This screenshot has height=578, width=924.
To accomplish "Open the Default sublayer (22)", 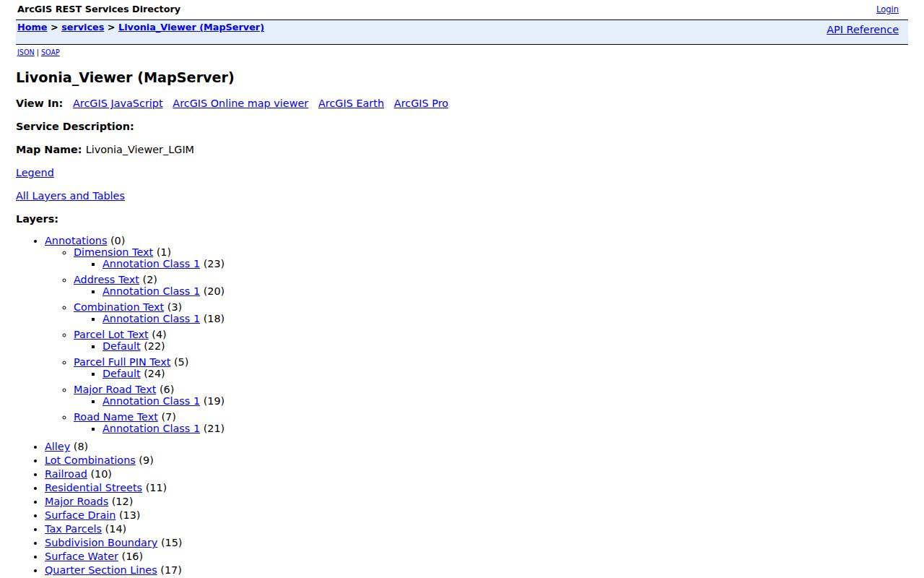I will 121,346.
